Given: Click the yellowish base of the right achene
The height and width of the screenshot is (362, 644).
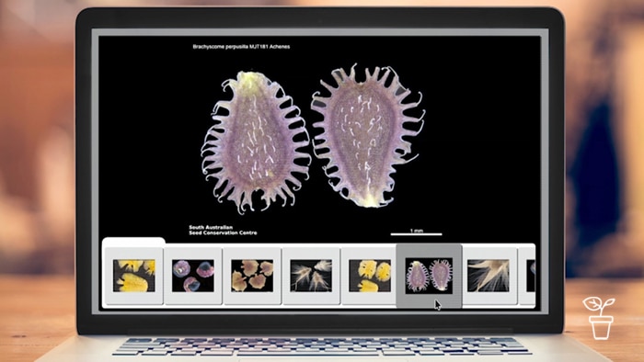Looking at the screenshot, I should pos(372,200).
